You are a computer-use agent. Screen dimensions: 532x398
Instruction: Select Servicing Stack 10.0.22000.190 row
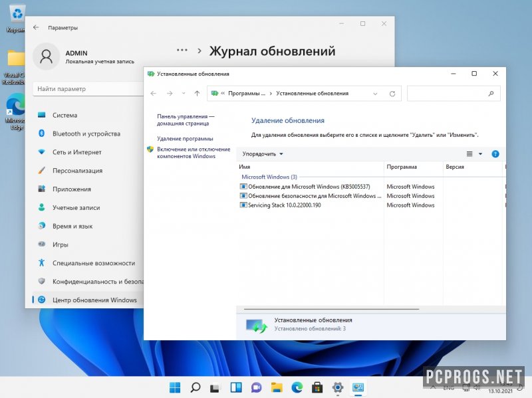coord(372,205)
